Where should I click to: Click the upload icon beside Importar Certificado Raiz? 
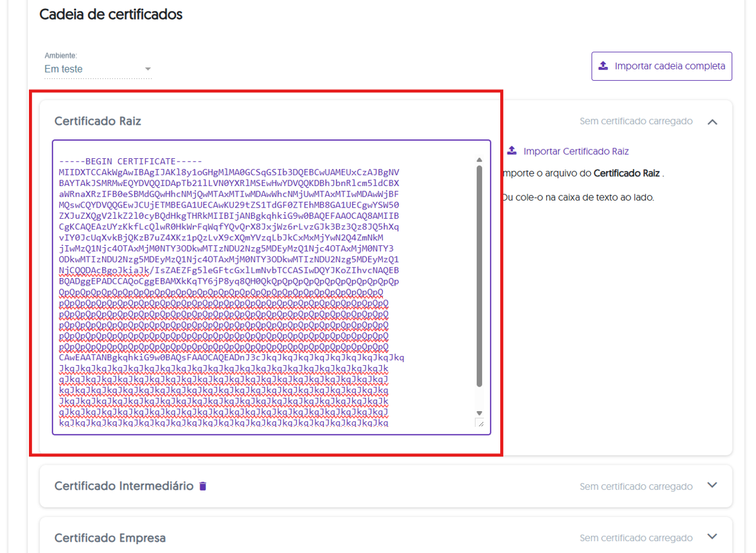[512, 151]
